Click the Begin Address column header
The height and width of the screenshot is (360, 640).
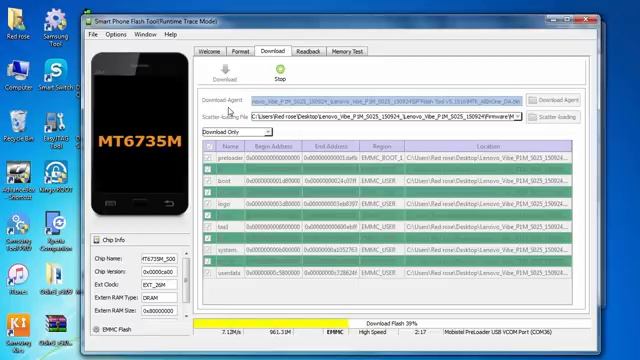pos(273,146)
